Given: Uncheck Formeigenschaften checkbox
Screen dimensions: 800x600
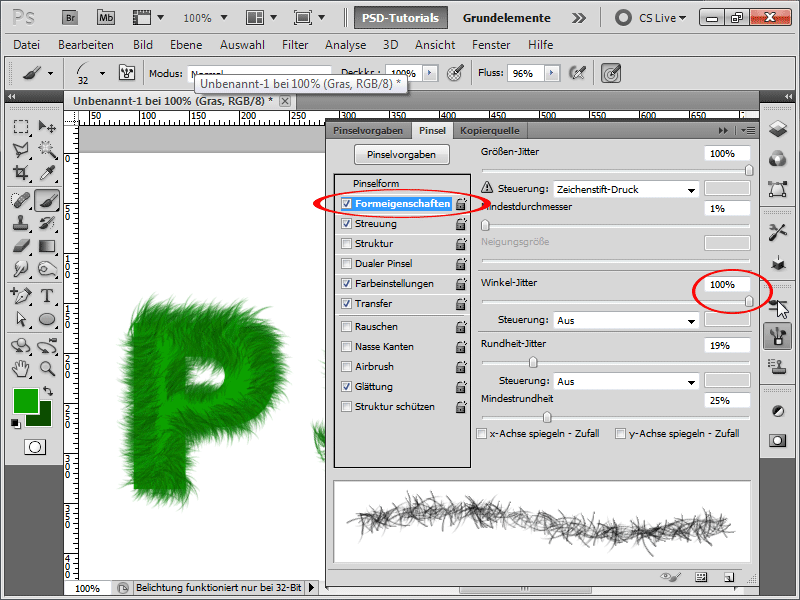Looking at the screenshot, I should 346,204.
